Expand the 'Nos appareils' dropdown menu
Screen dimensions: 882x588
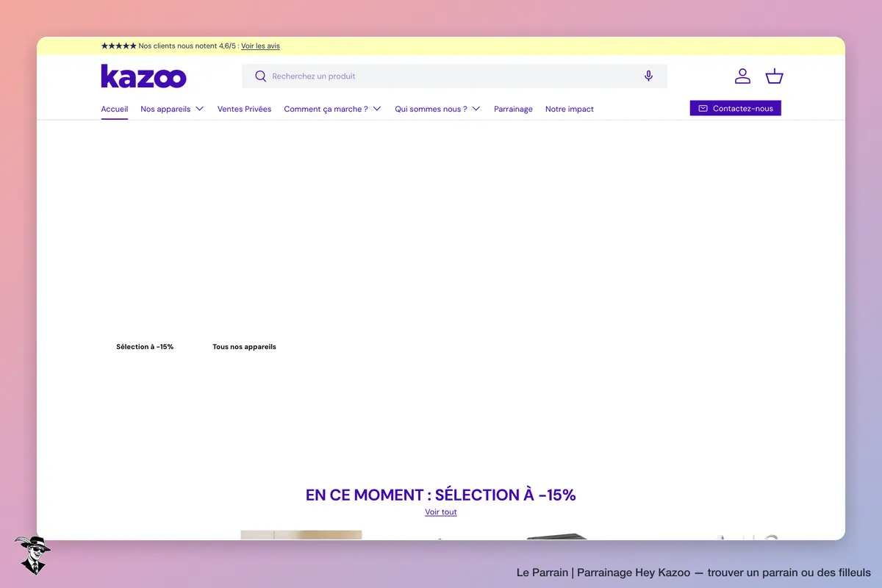pos(172,109)
